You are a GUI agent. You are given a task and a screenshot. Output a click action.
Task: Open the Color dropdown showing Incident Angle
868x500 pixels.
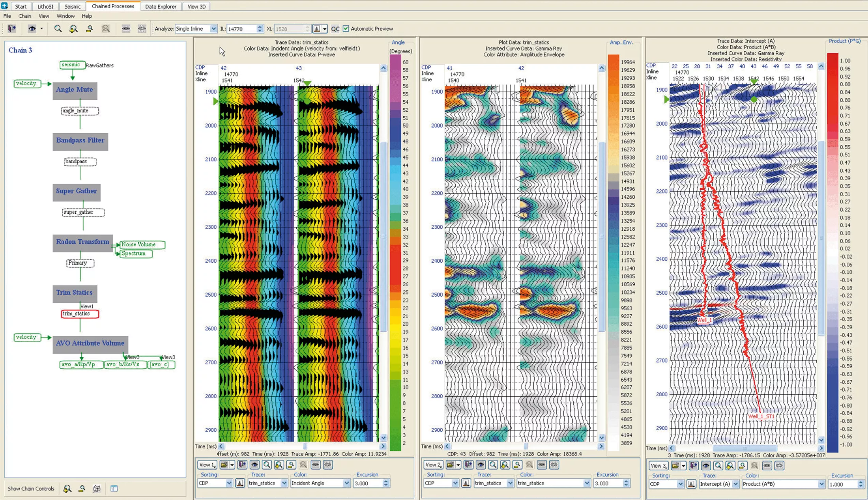click(x=320, y=483)
